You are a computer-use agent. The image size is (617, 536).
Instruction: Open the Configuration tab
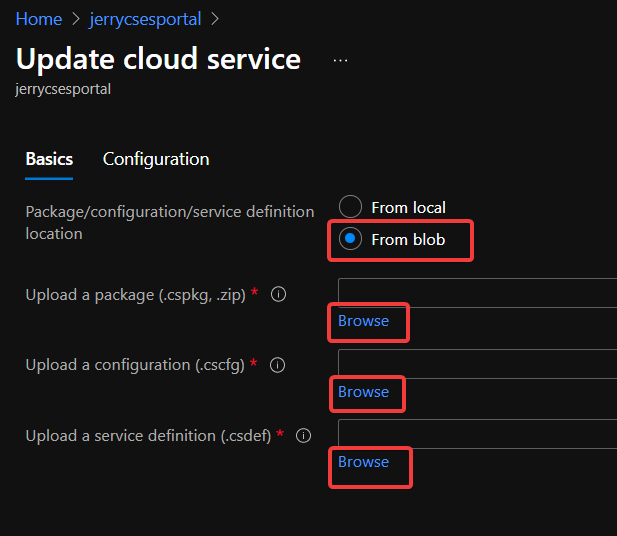(156, 159)
